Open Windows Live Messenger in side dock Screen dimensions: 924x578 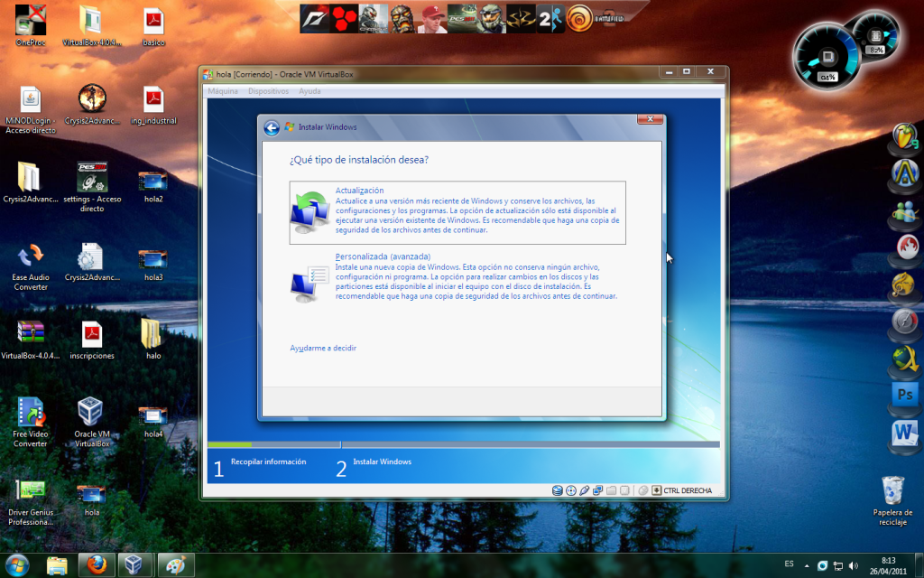tap(905, 212)
